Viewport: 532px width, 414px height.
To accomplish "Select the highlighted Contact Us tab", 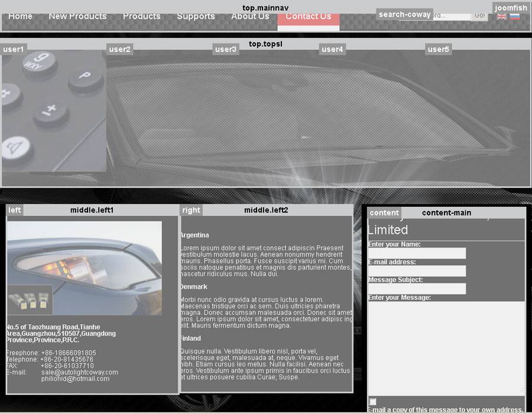I will (308, 17).
